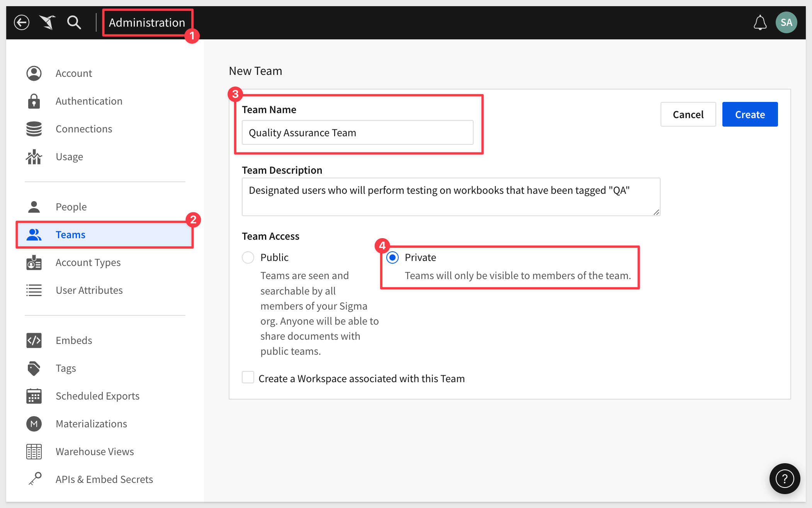Screen dimensions: 812x508
Task: Open Scheduled Exports in the sidebar
Action: (97, 396)
